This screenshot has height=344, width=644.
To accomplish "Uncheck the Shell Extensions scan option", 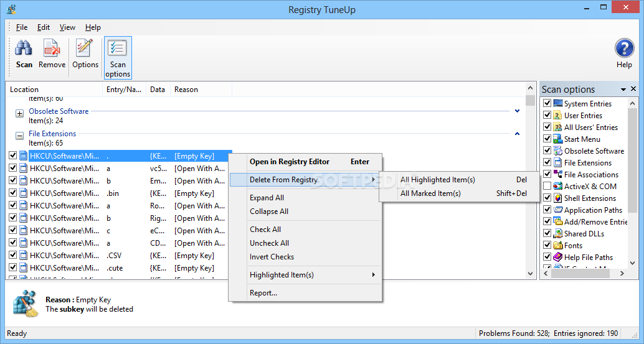I will [547, 198].
